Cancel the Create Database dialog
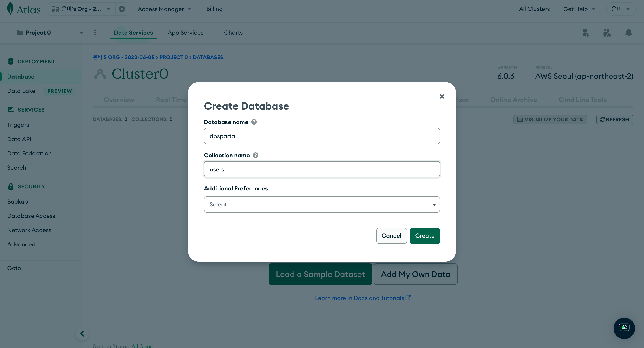Viewport: 644px width, 348px height. coord(391,236)
